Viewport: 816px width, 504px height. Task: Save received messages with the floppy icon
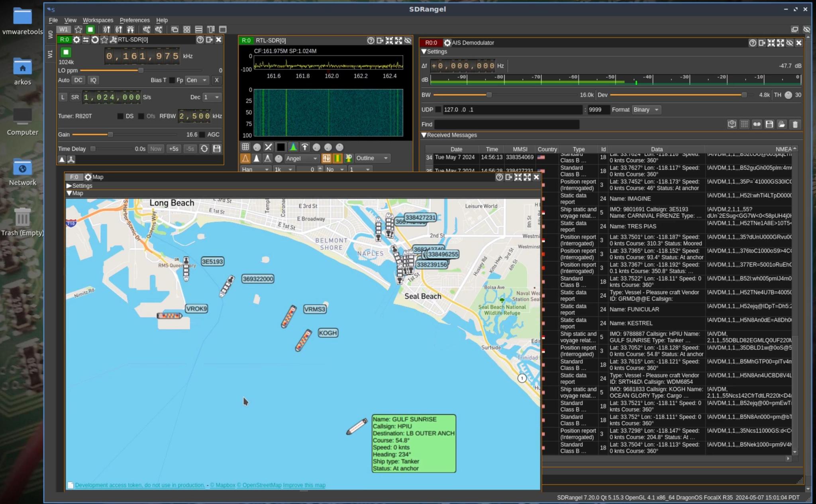[x=769, y=124]
